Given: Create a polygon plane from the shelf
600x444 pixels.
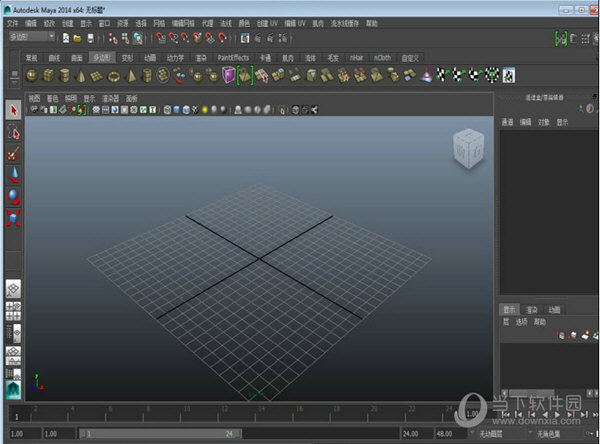Looking at the screenshot, I should coord(96,76).
